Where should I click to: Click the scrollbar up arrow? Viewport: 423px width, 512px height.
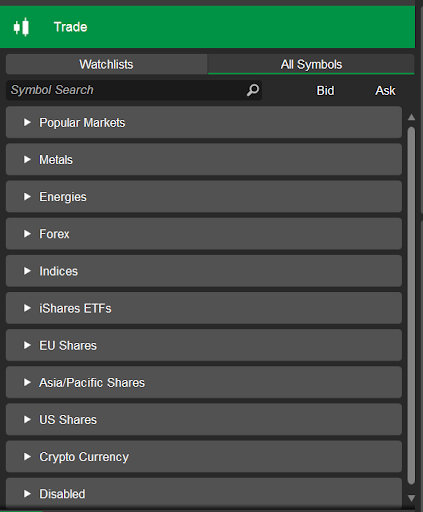point(411,117)
